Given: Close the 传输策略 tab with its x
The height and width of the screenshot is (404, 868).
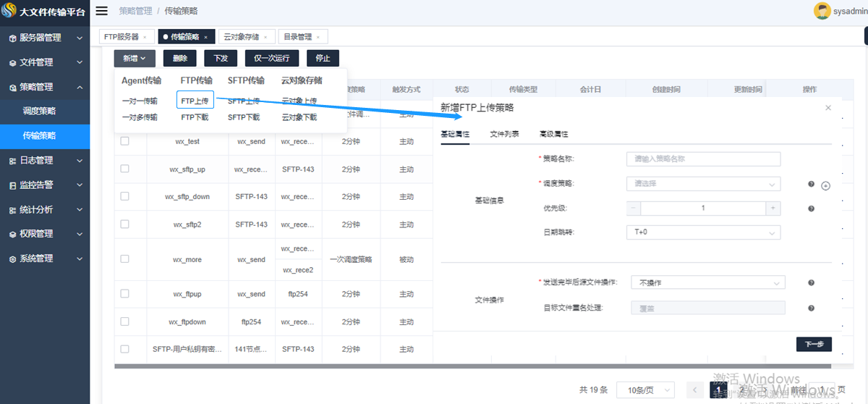Looking at the screenshot, I should coord(205,37).
